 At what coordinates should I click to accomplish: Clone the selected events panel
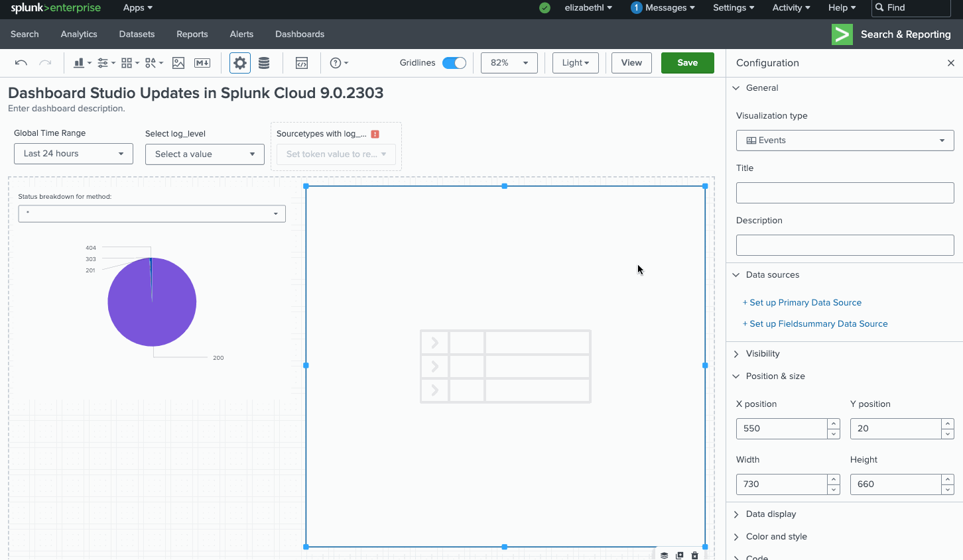[x=680, y=555]
